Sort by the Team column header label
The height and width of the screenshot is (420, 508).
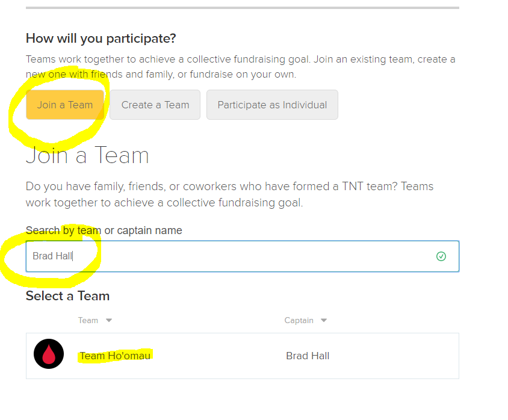point(88,320)
